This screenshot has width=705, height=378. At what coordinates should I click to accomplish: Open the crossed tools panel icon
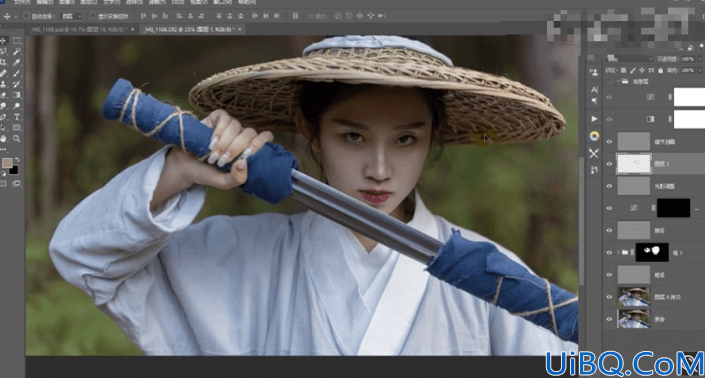pos(594,153)
